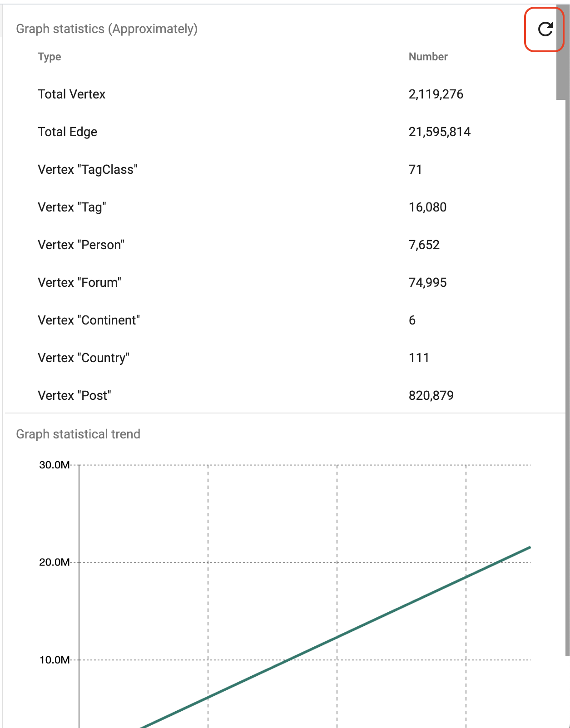Click the Graph statistical trend heading
The width and height of the screenshot is (570, 728).
[78, 434]
